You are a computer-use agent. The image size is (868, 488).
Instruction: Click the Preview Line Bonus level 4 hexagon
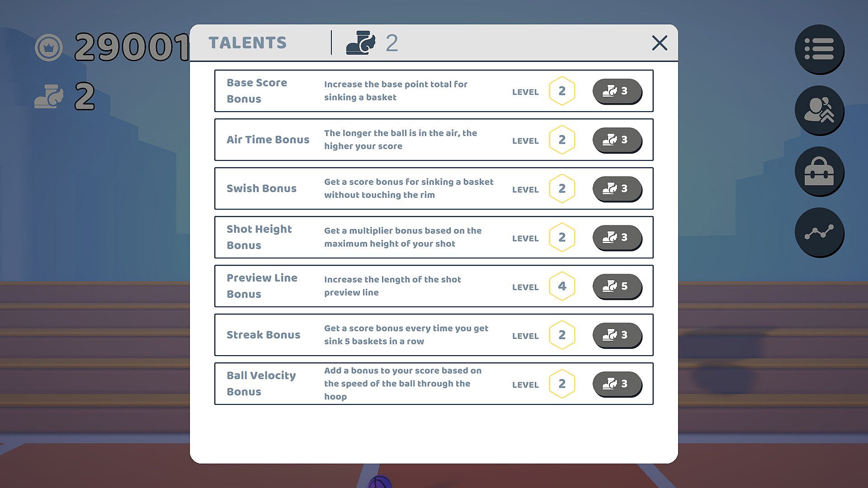562,286
